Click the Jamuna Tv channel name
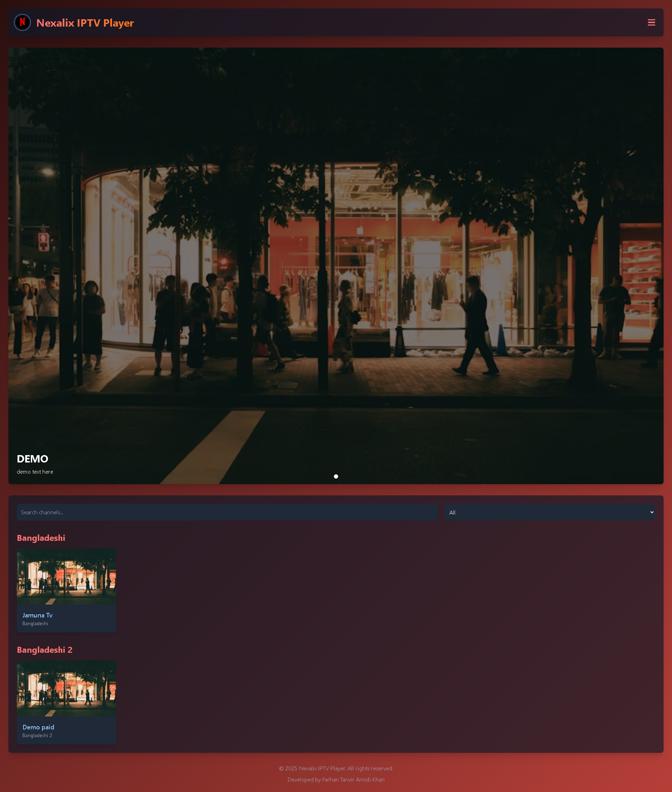Image resolution: width=672 pixels, height=792 pixels. tap(37, 615)
